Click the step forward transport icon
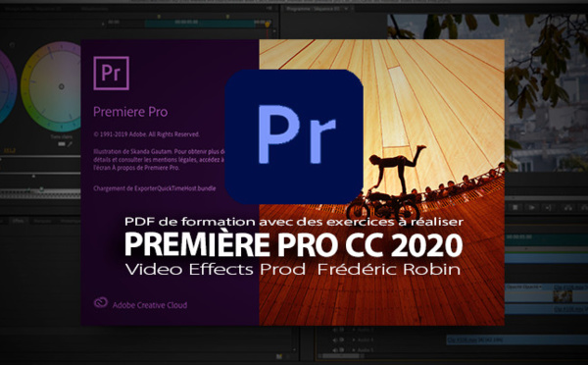588x365 pixels. coord(548,207)
